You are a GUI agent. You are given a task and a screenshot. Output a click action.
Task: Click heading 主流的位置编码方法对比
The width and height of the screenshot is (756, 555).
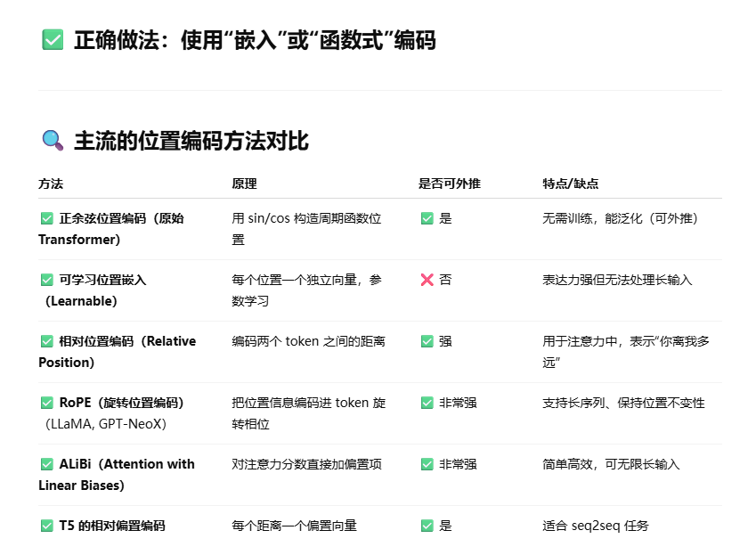pyautogui.click(x=191, y=141)
